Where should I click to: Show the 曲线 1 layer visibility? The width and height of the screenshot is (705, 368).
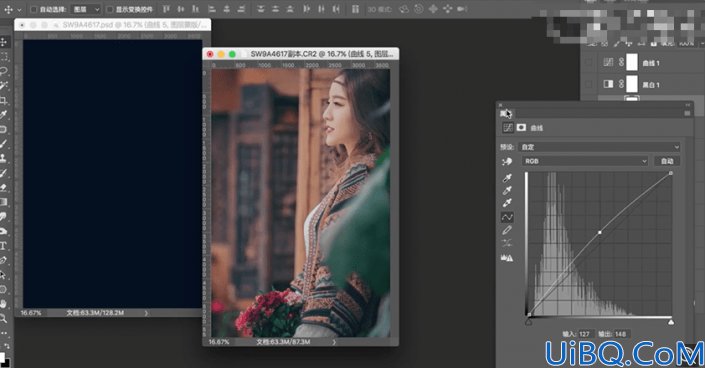[x=589, y=63]
